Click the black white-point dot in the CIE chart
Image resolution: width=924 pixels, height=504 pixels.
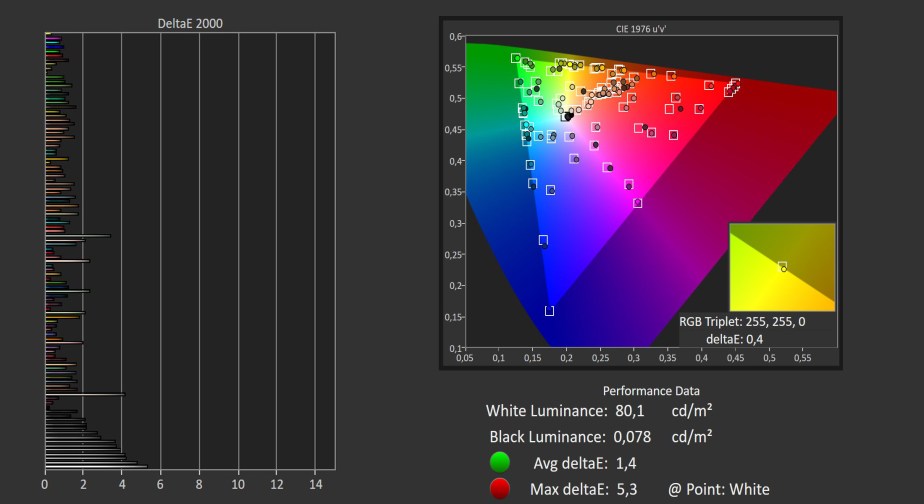click(569, 116)
